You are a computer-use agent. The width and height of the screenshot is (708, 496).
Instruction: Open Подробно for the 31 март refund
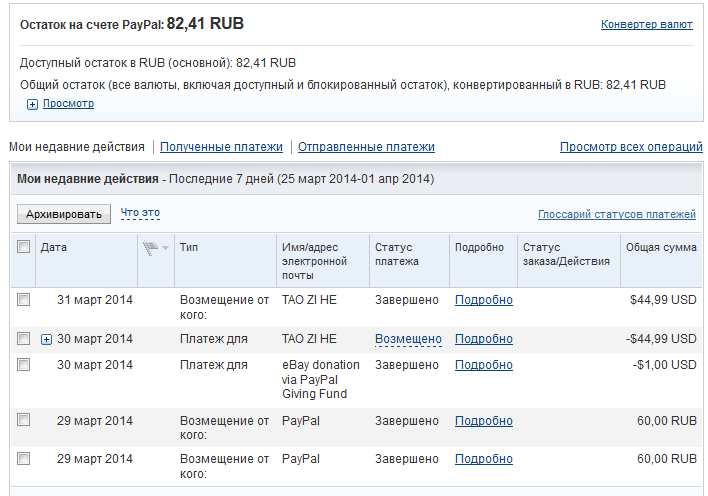(483, 299)
